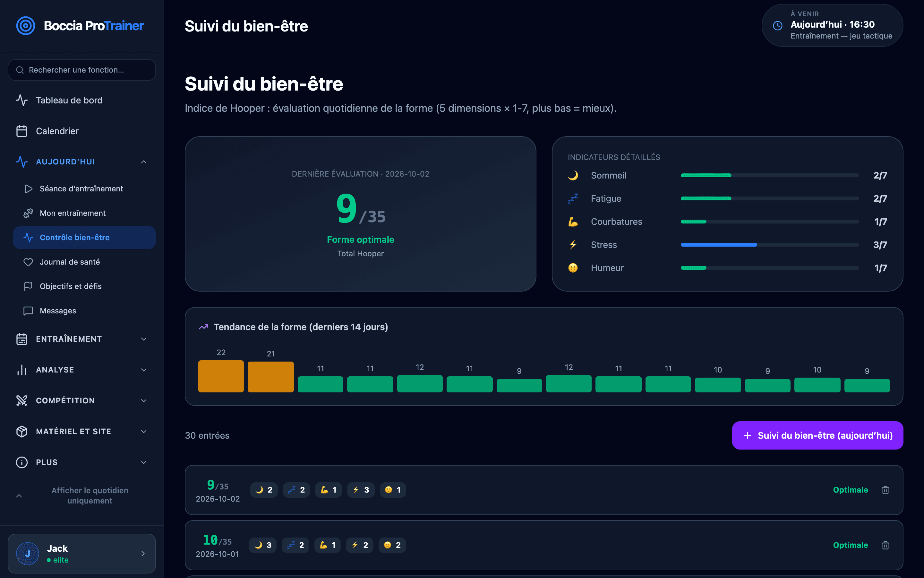Open Journal de santé menu item
Screen dimensions: 924x578
(x=84, y=262)
